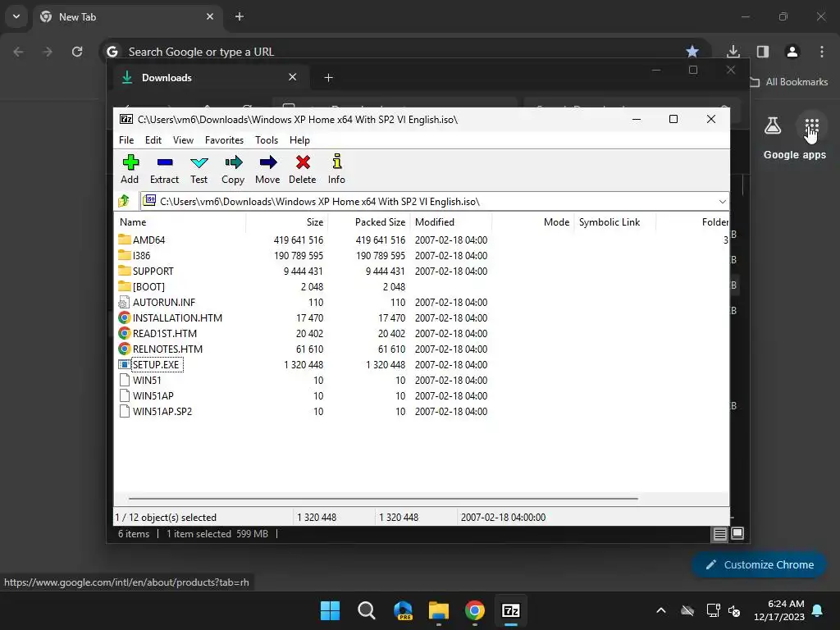
Task: Click the Chrome New Tab tab
Action: click(127, 16)
